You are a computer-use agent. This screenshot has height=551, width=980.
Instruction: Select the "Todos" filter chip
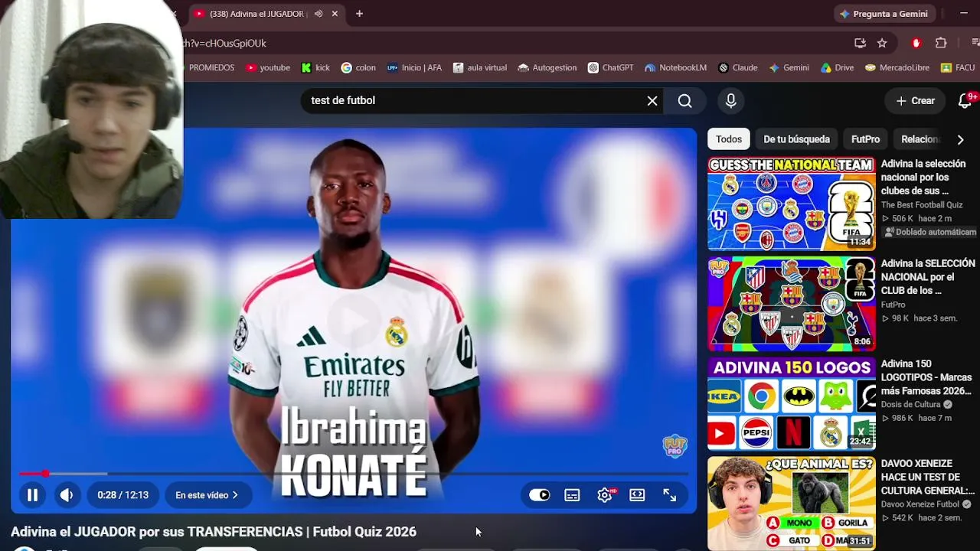tap(729, 139)
